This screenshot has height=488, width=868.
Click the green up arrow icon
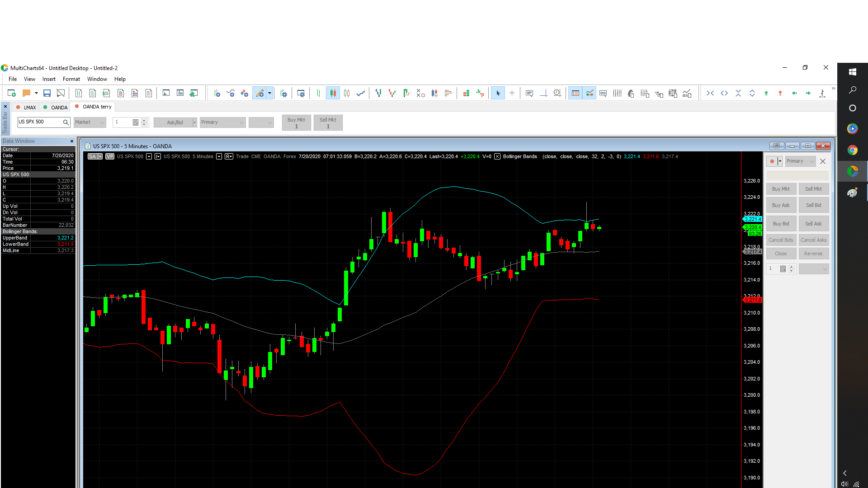pyautogui.click(x=766, y=93)
